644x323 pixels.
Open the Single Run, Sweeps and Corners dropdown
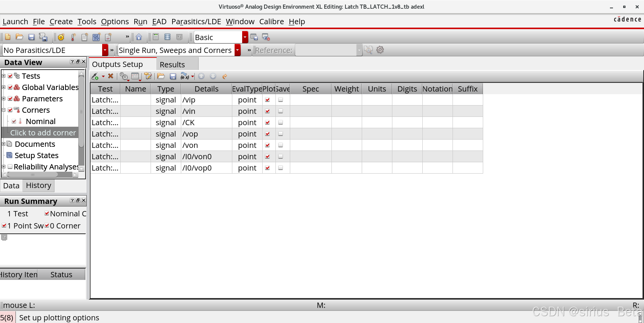[x=238, y=50]
